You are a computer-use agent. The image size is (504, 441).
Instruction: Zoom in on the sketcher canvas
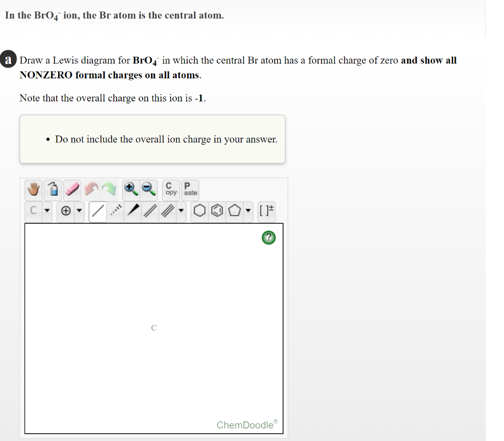(x=129, y=190)
